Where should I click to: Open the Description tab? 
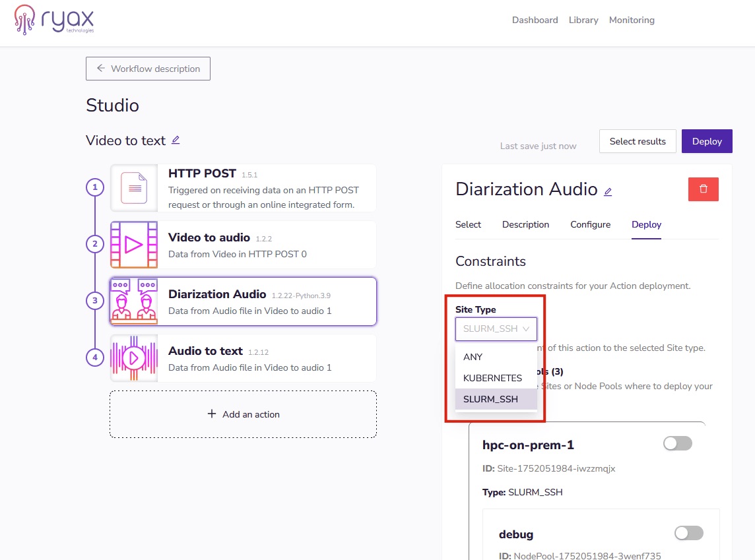point(525,224)
